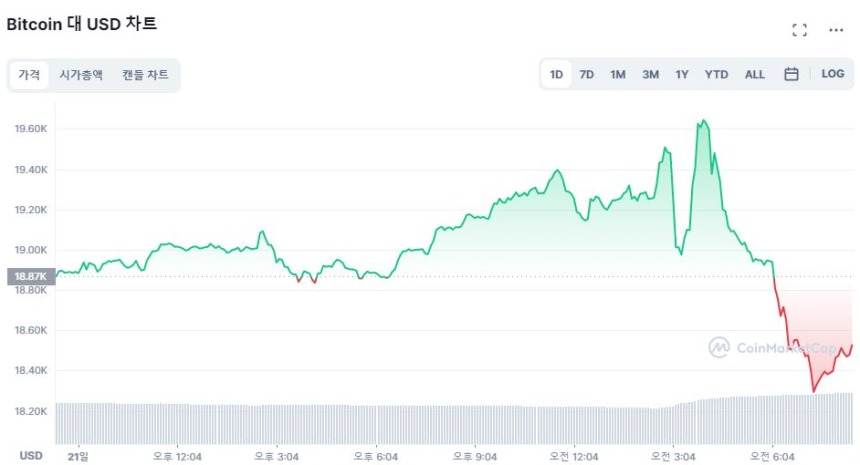Viewport: 860px width, 465px height.
Task: Open the 시가총액 tab
Action: coord(81,75)
